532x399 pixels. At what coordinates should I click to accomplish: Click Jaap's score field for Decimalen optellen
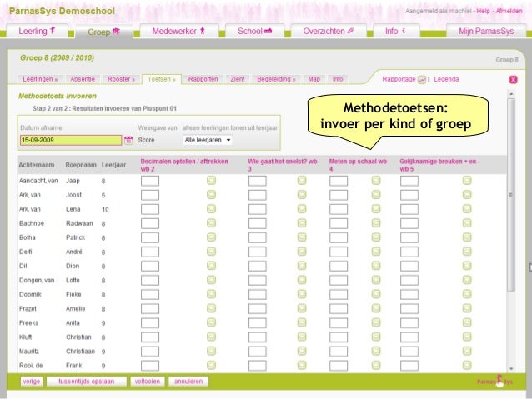point(150,181)
